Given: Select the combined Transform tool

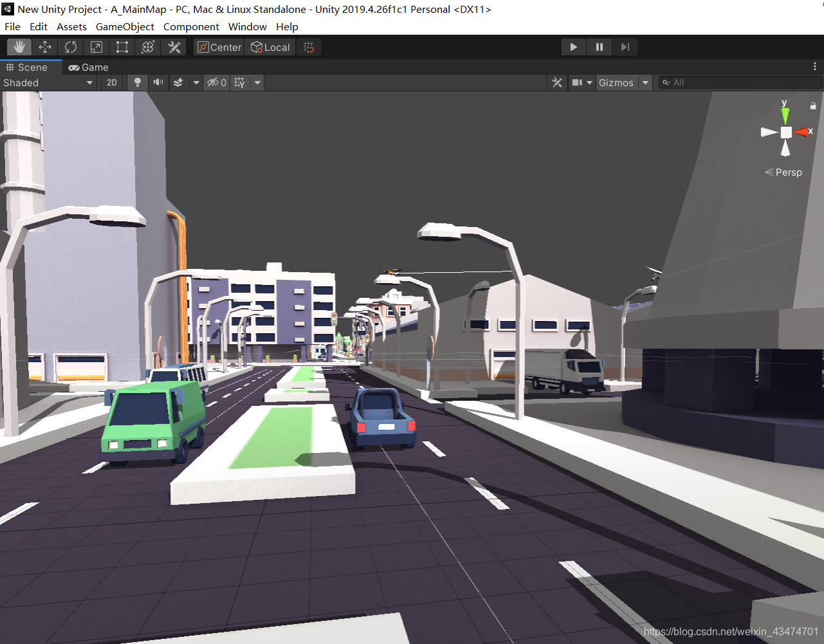Looking at the screenshot, I should pos(148,47).
